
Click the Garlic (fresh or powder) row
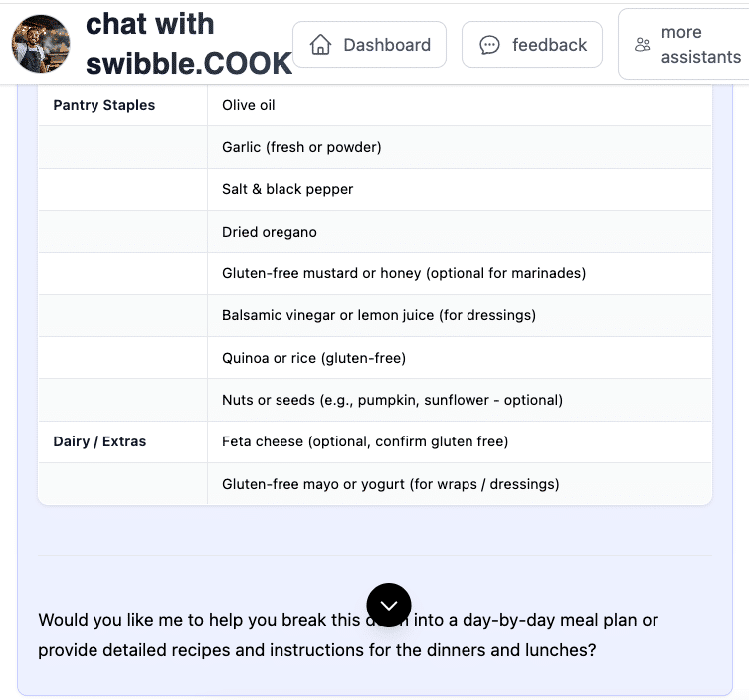pos(301,147)
